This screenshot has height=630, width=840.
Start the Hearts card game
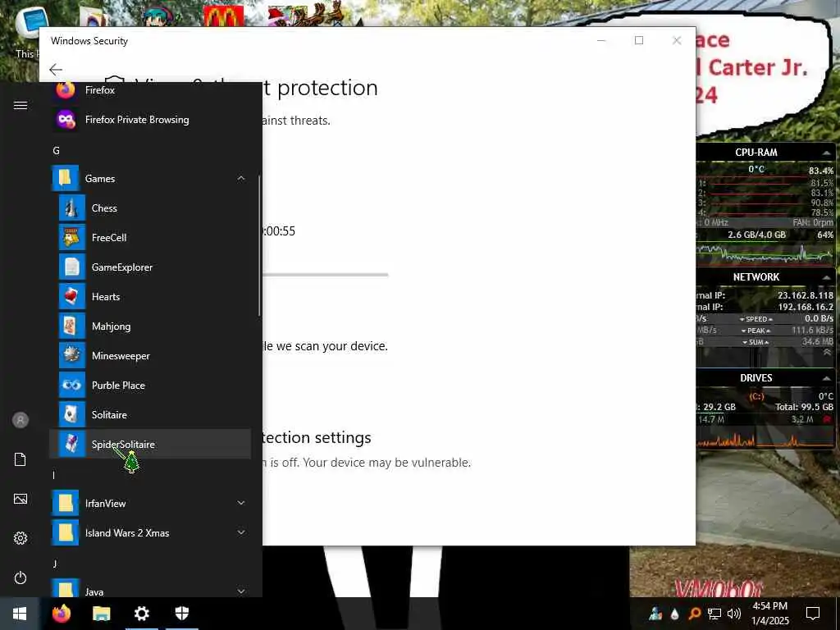click(x=150, y=296)
